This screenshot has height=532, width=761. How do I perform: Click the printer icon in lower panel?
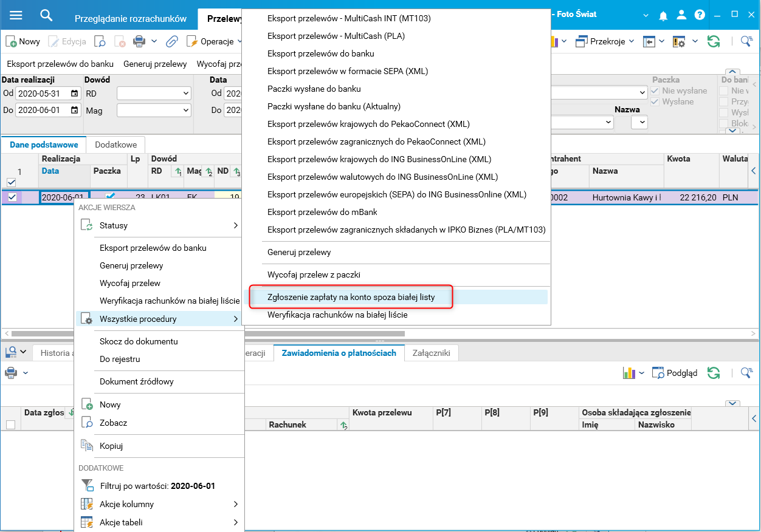pos(10,372)
